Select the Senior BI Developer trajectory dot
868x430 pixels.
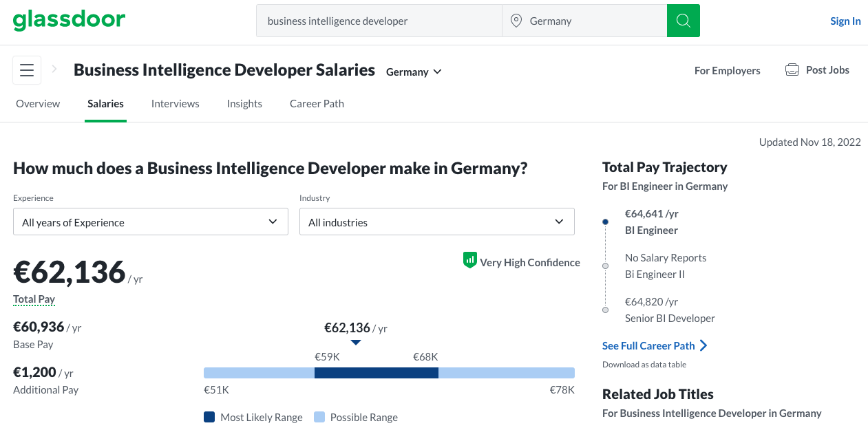pyautogui.click(x=605, y=310)
